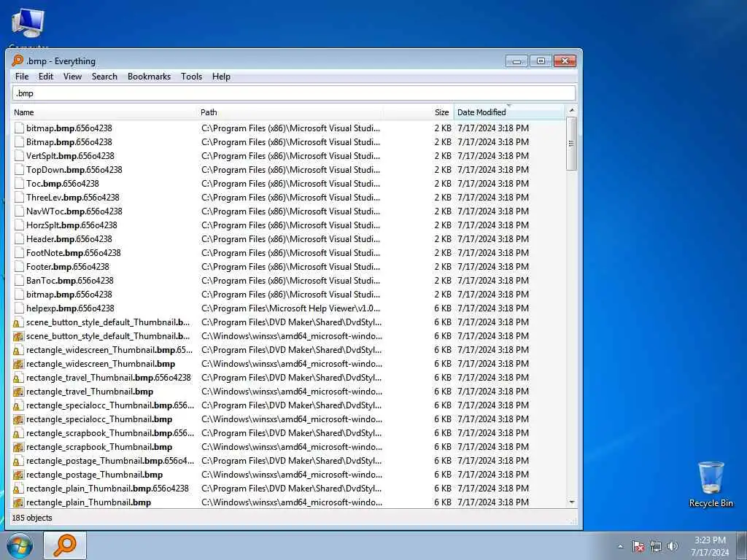Click the scroll up arrow of the results list
The width and height of the screenshot is (747, 560).
click(x=572, y=111)
